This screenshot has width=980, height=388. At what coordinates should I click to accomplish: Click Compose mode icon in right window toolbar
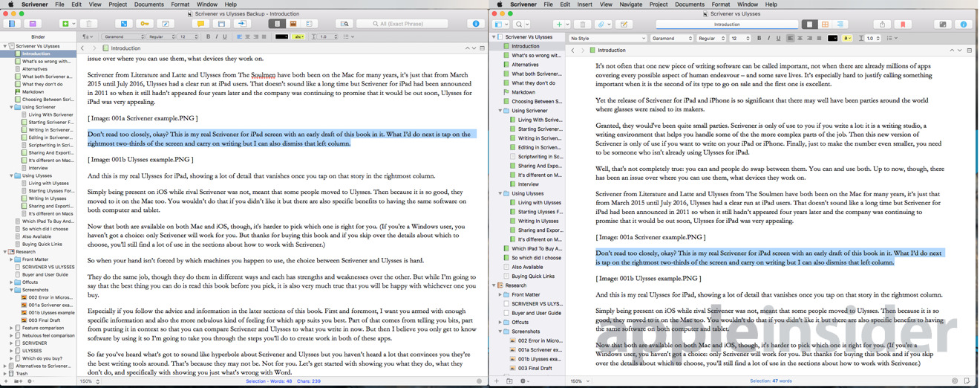(943, 25)
